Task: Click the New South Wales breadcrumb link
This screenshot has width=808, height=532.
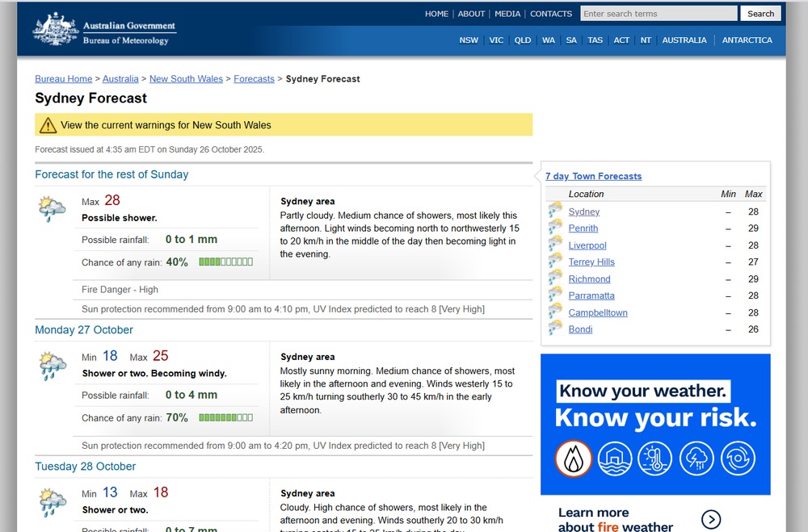Action: [x=186, y=79]
